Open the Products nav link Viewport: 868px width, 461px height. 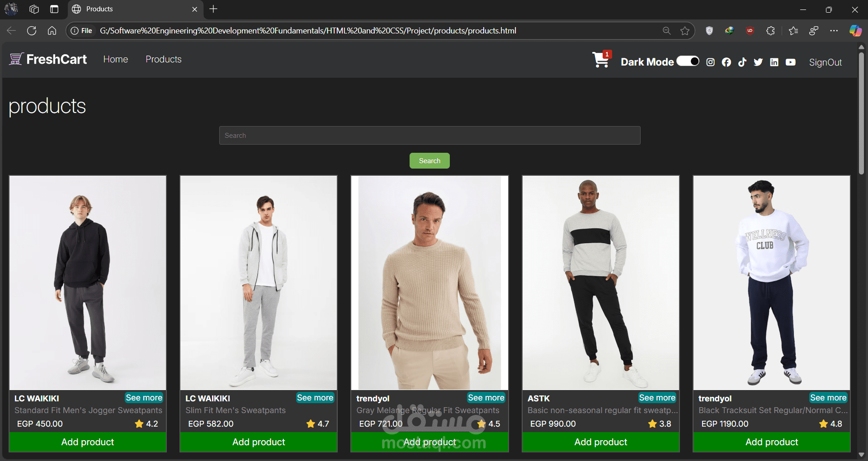tap(163, 59)
